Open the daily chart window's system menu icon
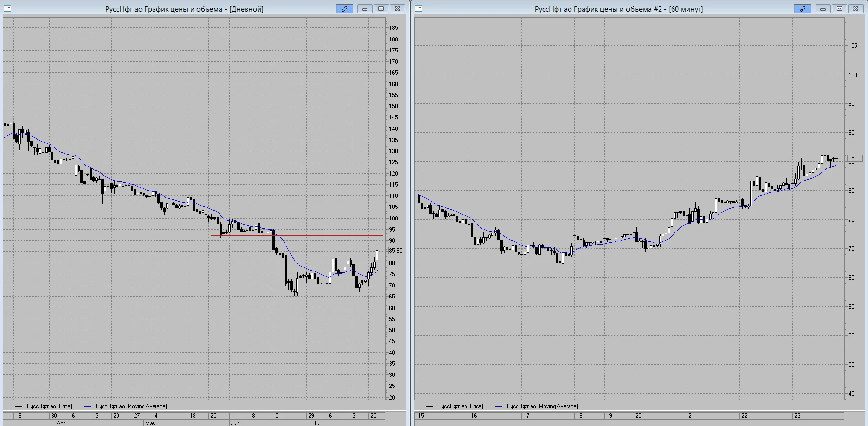 [7, 9]
